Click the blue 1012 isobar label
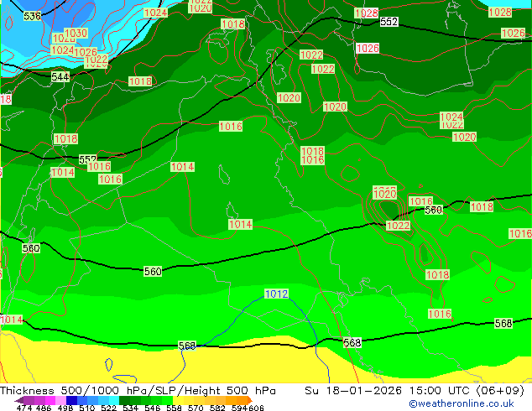Image resolution: width=532 pixels, height=411 pixels. (x=276, y=294)
